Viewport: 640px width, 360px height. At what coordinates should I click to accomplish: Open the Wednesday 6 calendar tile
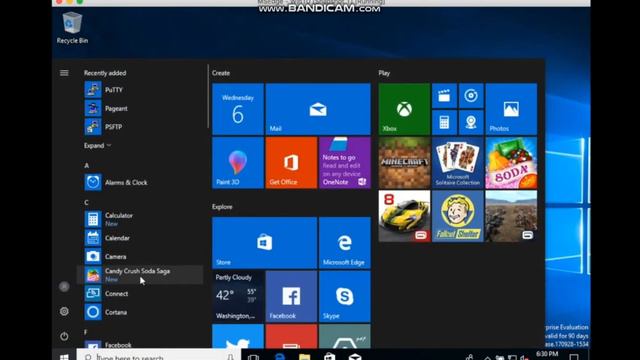(238, 109)
